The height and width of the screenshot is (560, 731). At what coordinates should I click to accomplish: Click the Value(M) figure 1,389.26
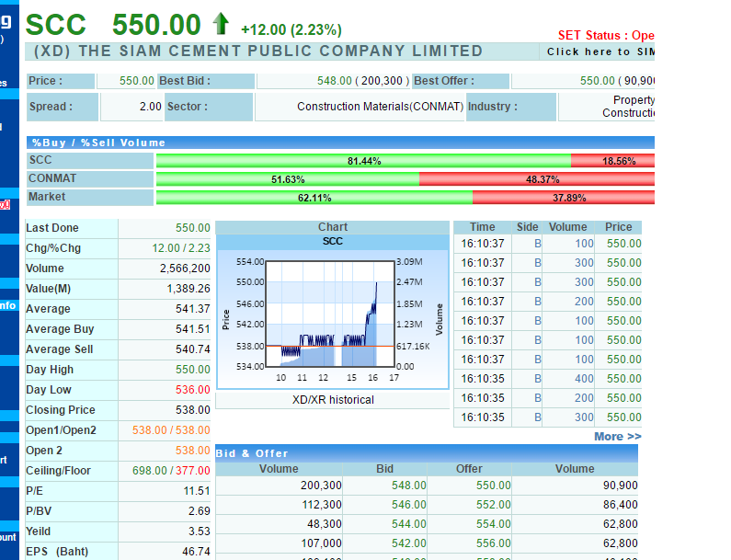tap(188, 289)
